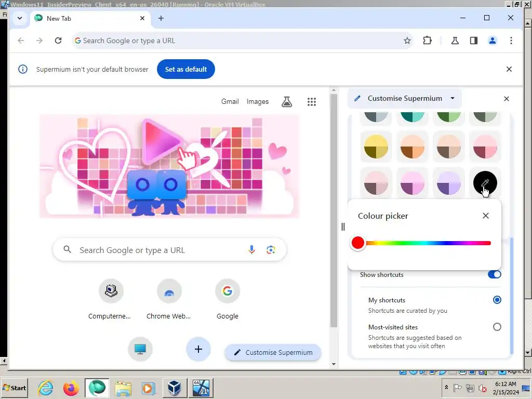This screenshot has height=399, width=532.
Task: Launch Internet Explorer from taskbar
Action: pyautogui.click(x=46, y=388)
